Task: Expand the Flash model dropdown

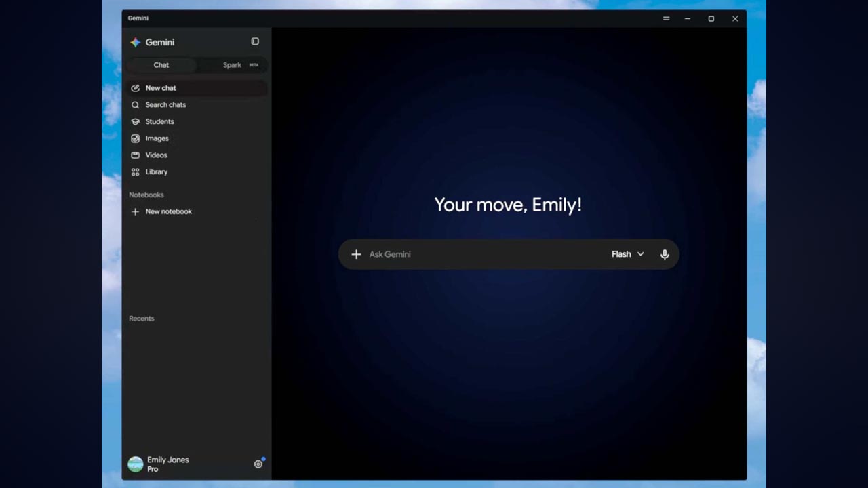Action: point(628,254)
